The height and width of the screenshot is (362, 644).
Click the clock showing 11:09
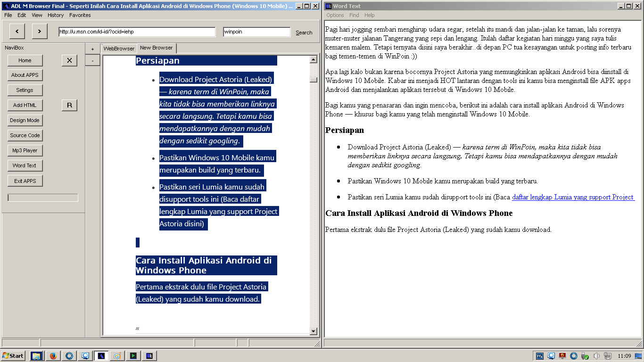(x=624, y=356)
